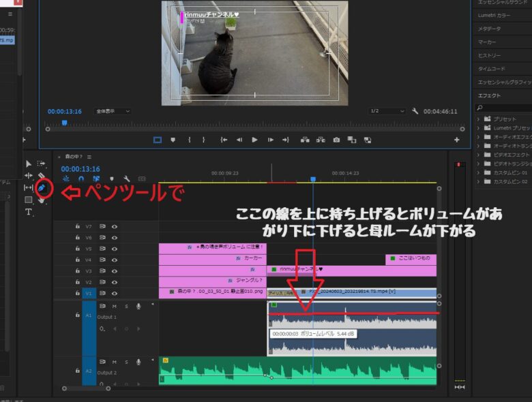
Task: Toggle the lock on track V3
Action: point(78,270)
